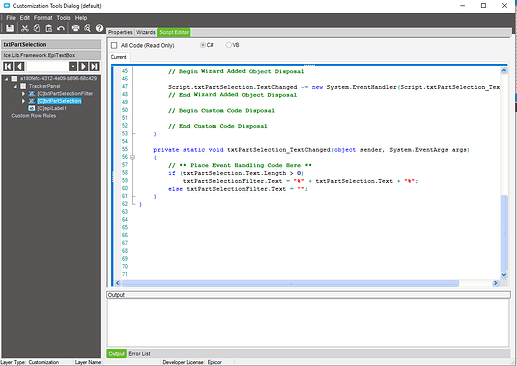Select the C# language radio button

point(203,45)
